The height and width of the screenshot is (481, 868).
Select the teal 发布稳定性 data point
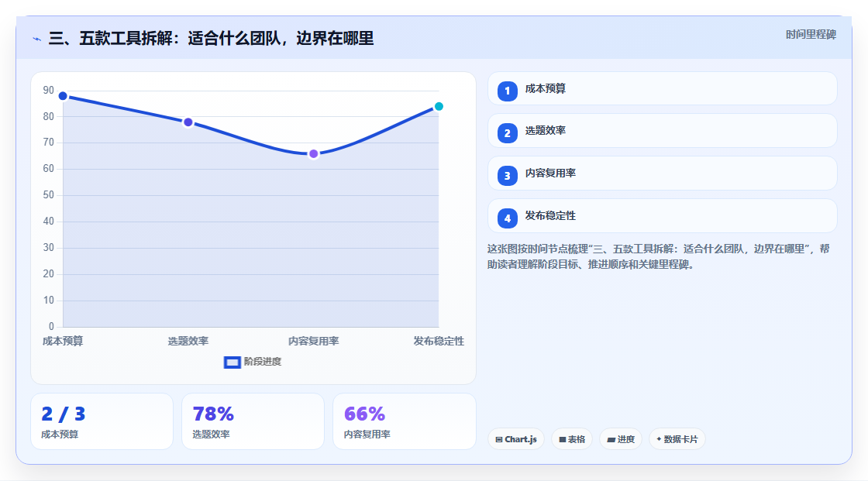pos(439,106)
